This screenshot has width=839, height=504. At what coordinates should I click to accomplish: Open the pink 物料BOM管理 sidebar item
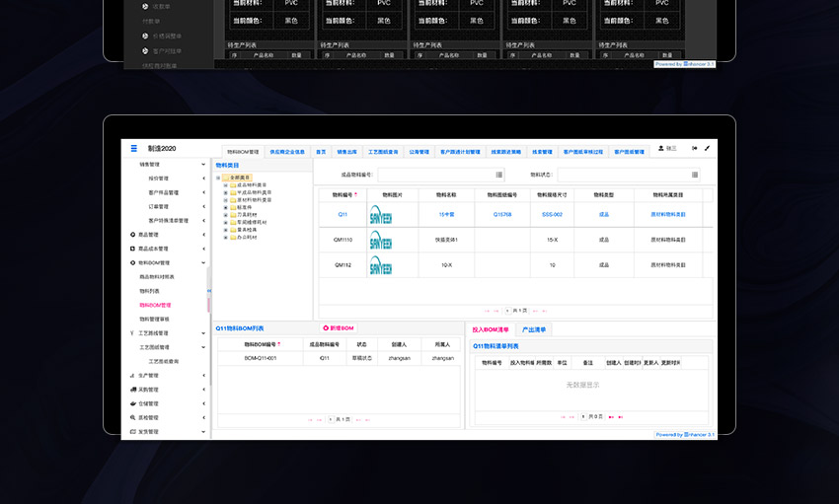pos(155,305)
